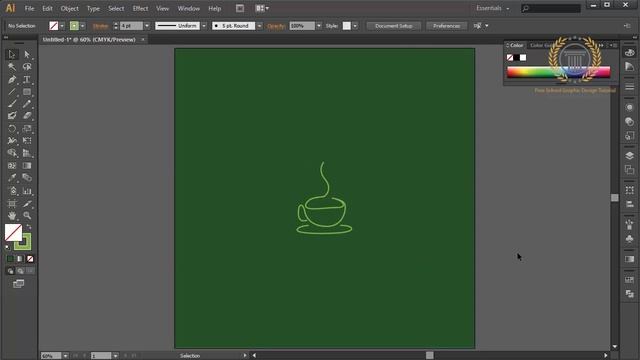Click the Document Setup button
The image size is (640, 360).
[393, 26]
